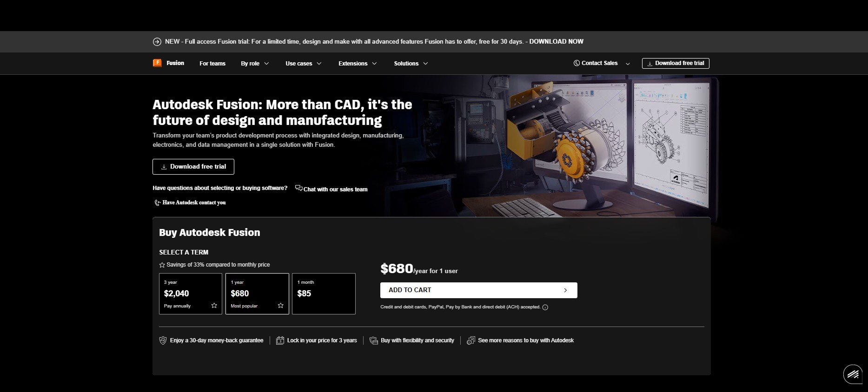
Task: Click the star icon beside Savings of 33%
Action: pos(162,265)
